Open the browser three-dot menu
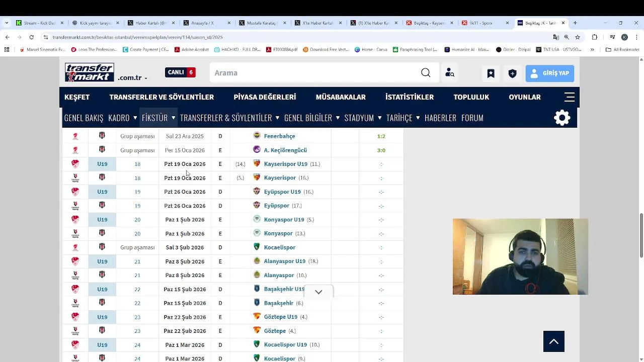Viewport: 644px width, 362px height. 636,37
